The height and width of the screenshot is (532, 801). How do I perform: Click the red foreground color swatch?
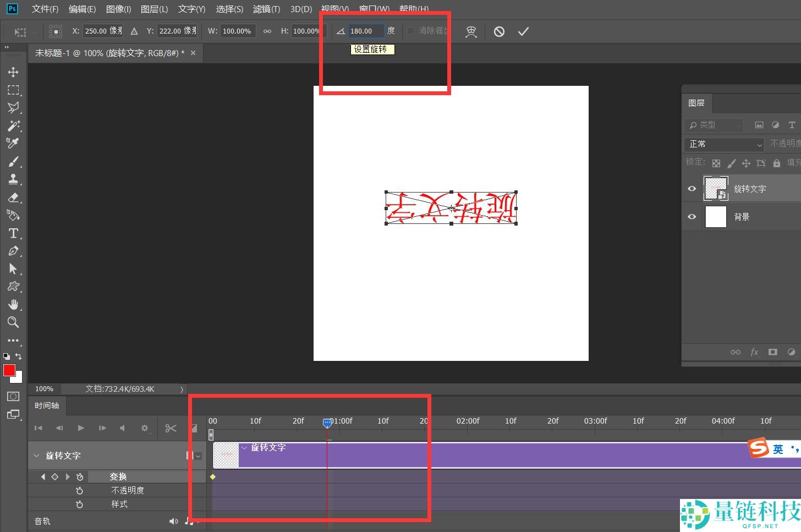(x=9, y=370)
